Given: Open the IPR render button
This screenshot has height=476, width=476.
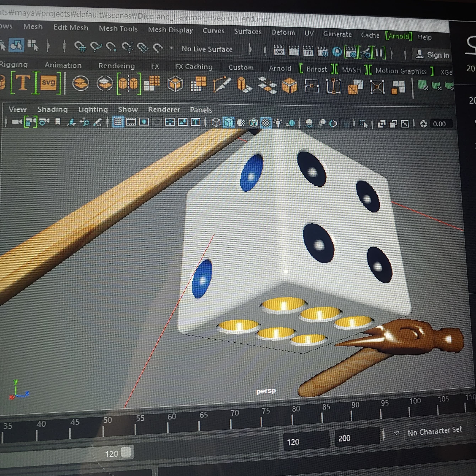Looking at the screenshot, I should click(x=308, y=51).
